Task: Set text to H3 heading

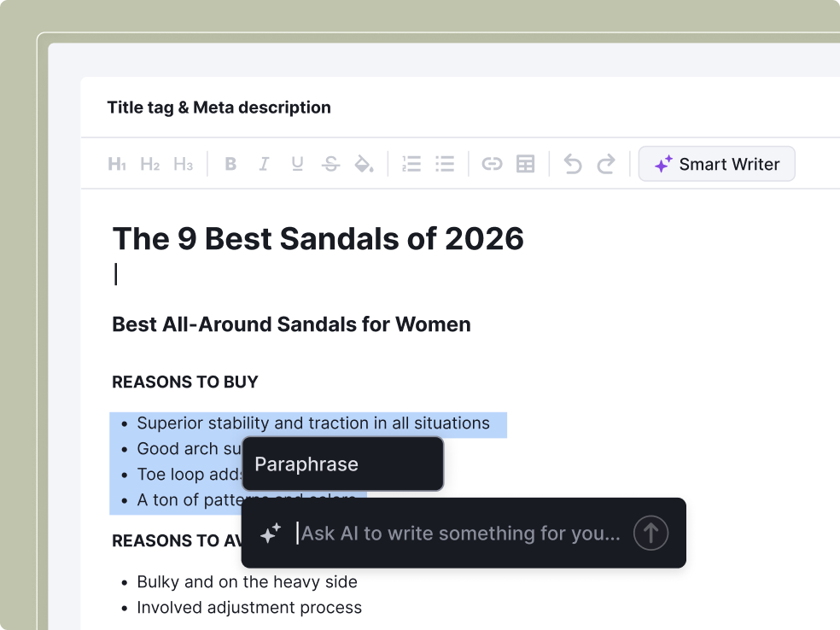Action: [x=183, y=165]
